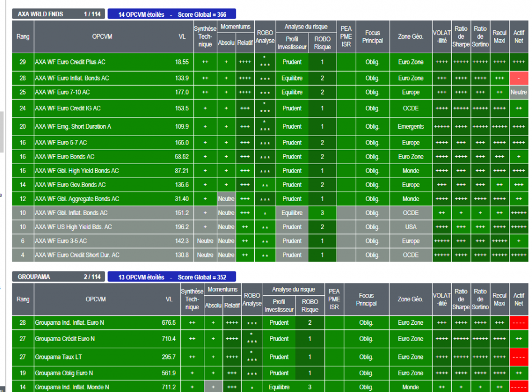532x392 pixels.
Task: Click VL value 561.9
Action: [169, 374]
